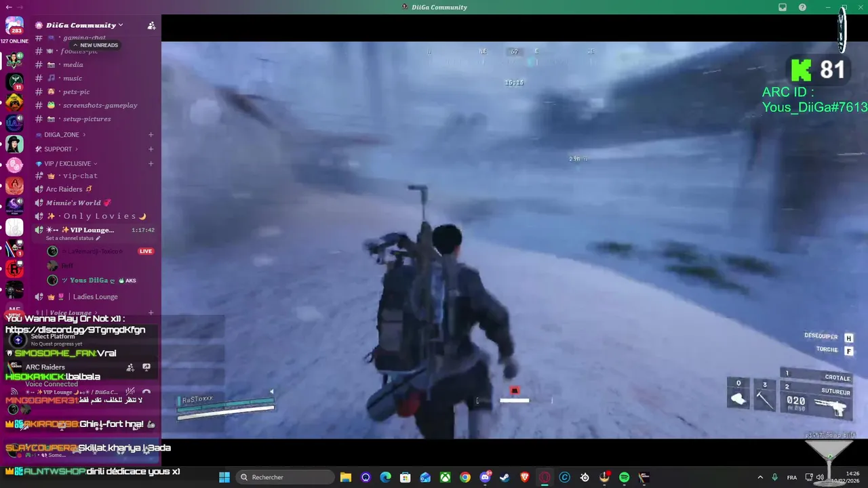Watch La9emardji-Toxico's stream via LIVE badge
The width and height of the screenshot is (868, 488).
(146, 251)
